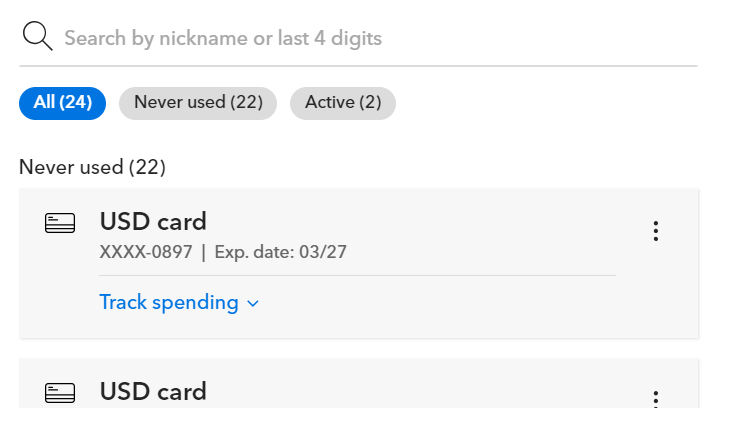Open the three-dot menu on the second USD card
Viewport: 750px width, 428px height.
pyautogui.click(x=656, y=400)
